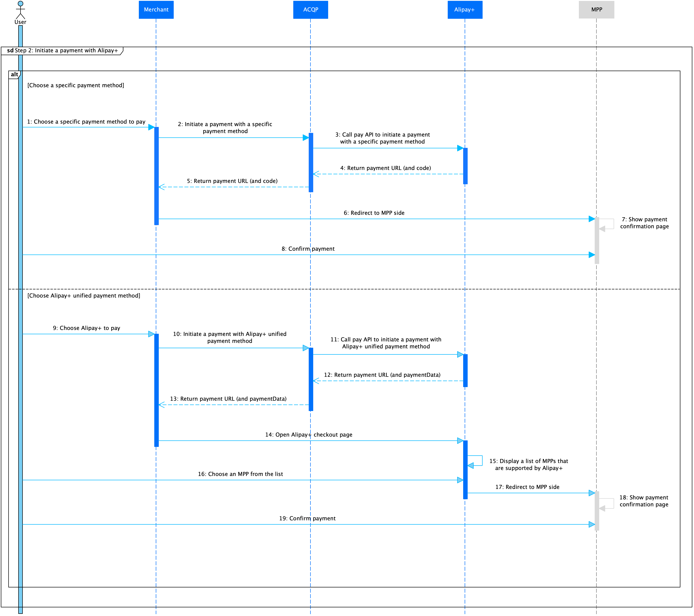Click the "9: Choose Alipay+ to pay" label
Viewport: 694px width, 616px height.
click(87, 328)
